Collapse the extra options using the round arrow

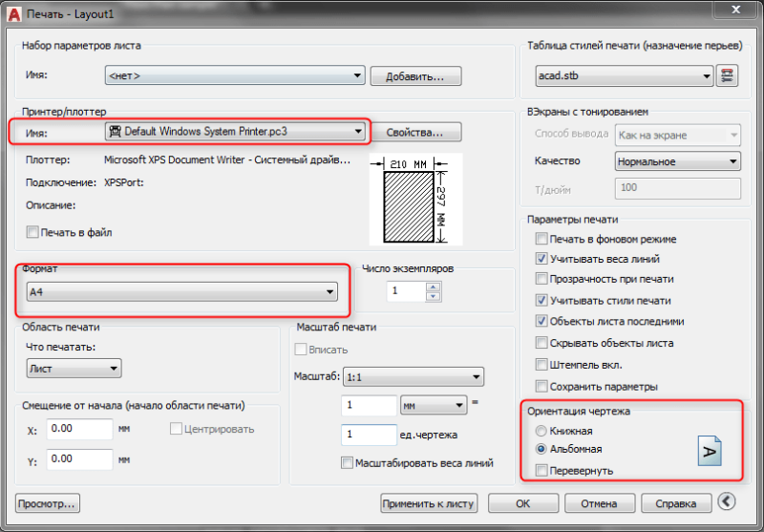click(727, 501)
